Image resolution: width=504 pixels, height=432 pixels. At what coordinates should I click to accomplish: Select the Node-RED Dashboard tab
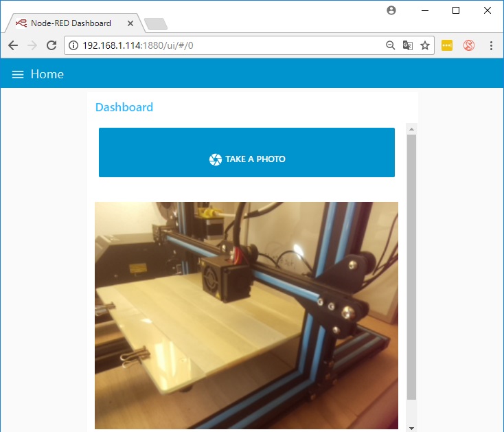pos(70,23)
